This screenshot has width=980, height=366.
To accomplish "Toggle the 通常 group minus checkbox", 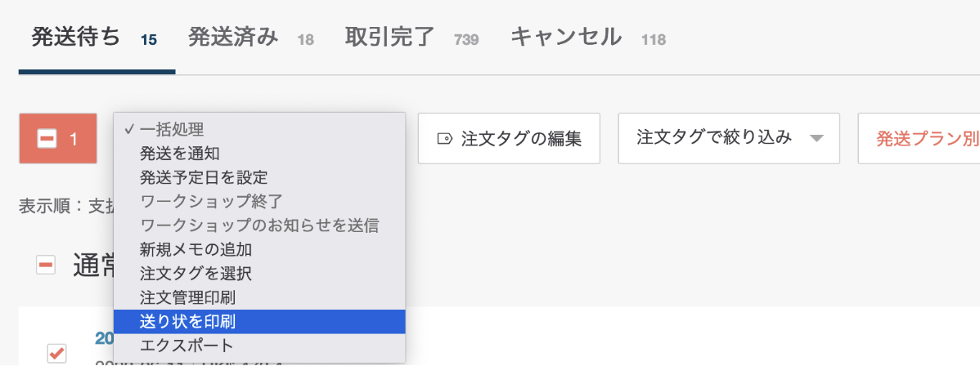I will click(46, 265).
